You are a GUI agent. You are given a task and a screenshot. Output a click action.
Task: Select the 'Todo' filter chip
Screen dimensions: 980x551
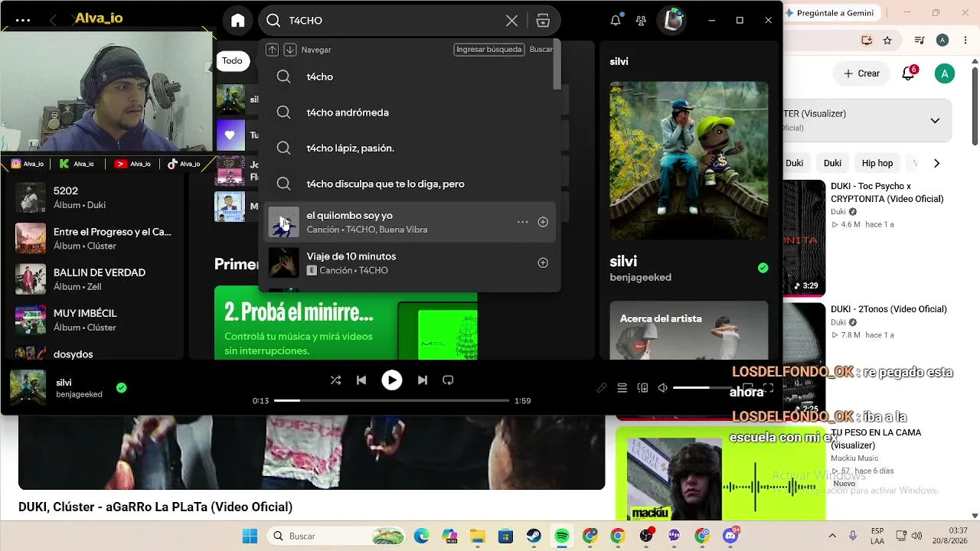[x=232, y=60]
